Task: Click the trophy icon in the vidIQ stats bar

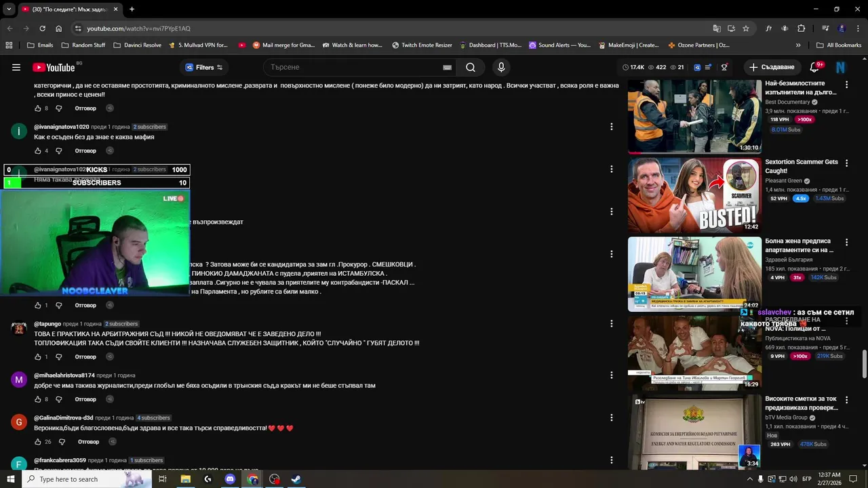Action: click(x=724, y=67)
